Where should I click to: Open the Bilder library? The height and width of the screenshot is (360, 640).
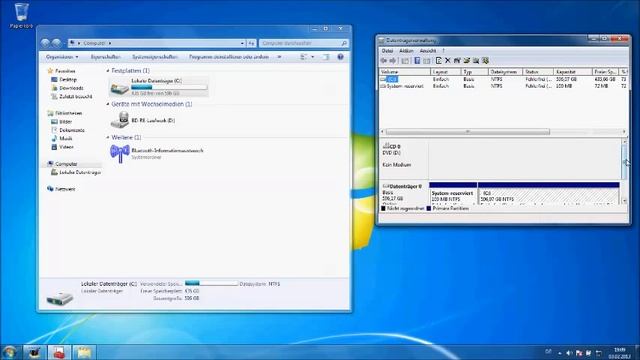click(62, 122)
